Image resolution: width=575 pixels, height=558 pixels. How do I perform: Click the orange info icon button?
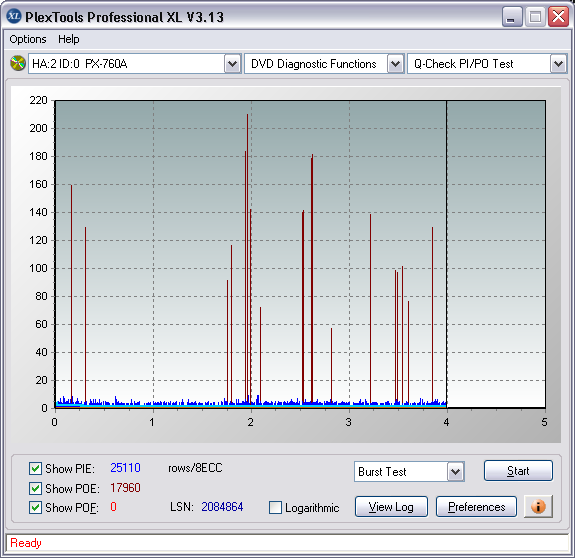click(538, 507)
